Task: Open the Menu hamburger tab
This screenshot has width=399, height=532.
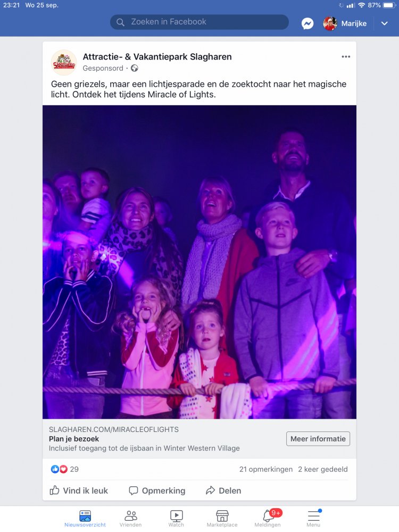Action: coord(313,518)
